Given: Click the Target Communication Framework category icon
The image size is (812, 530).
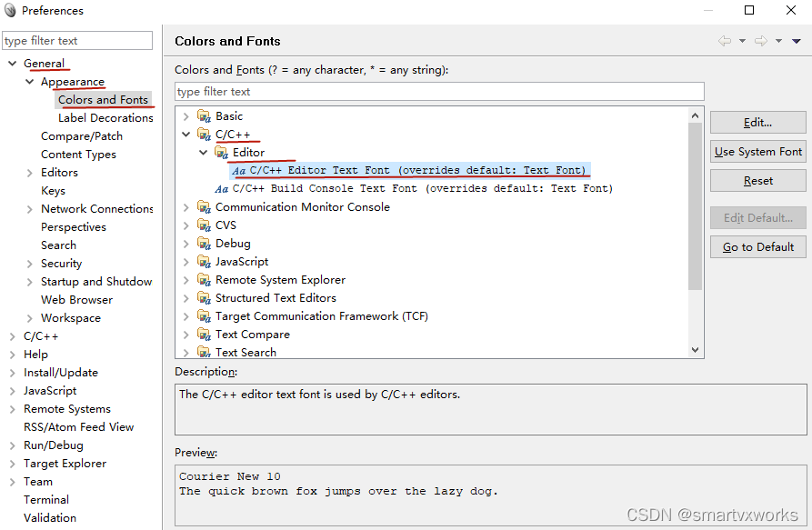Looking at the screenshot, I should click(x=203, y=315).
